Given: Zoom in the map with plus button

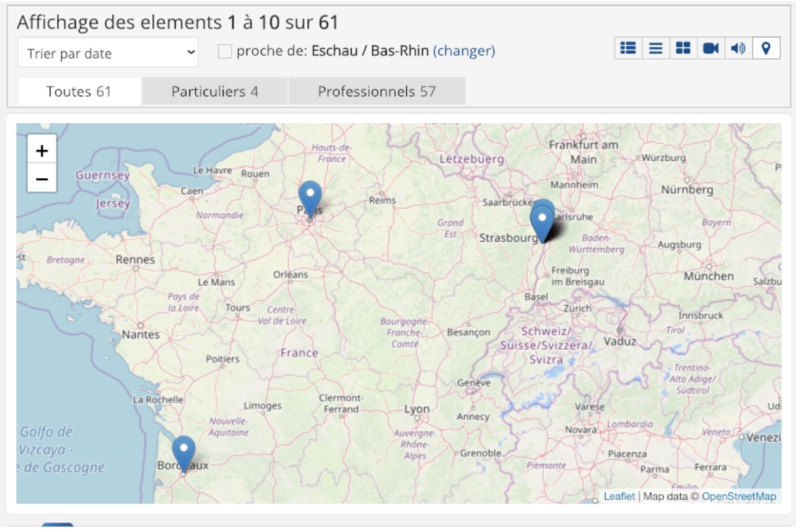Looking at the screenshot, I should click(41, 150).
